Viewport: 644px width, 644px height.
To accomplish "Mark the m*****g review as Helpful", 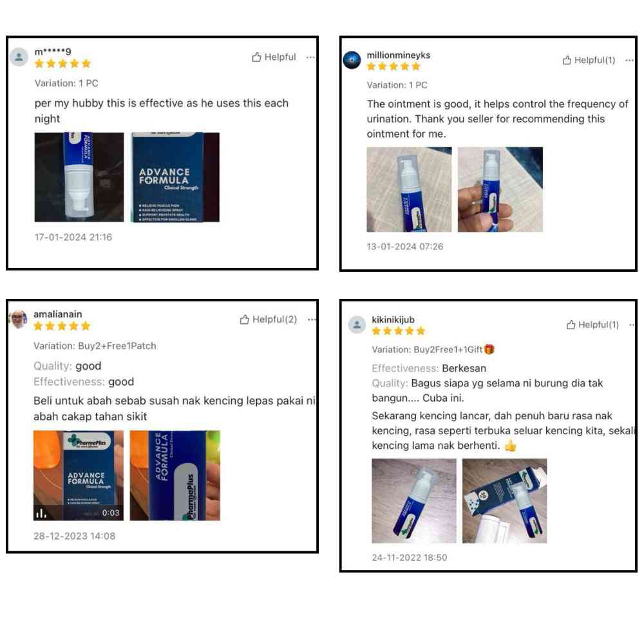I will pyautogui.click(x=274, y=57).
